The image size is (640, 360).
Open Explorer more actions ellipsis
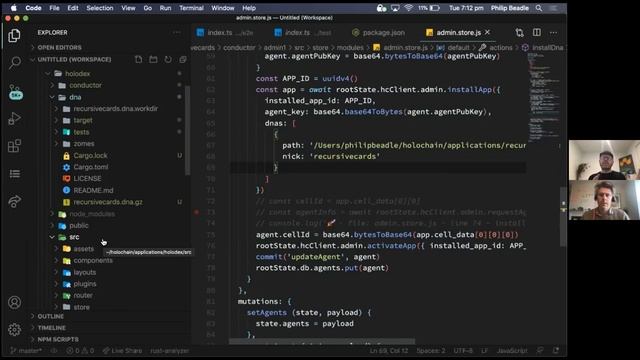[176, 32]
